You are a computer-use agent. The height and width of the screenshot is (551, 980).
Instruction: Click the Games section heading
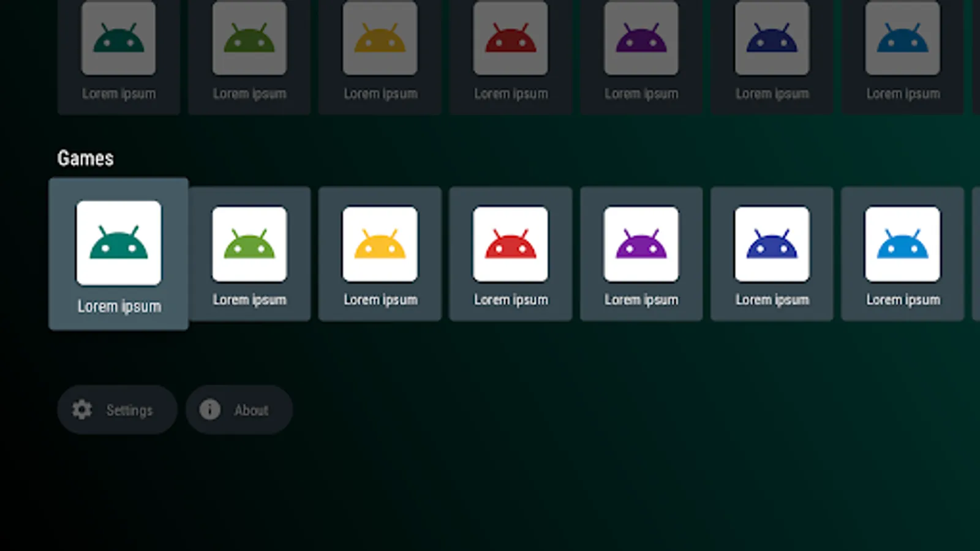pyautogui.click(x=85, y=159)
